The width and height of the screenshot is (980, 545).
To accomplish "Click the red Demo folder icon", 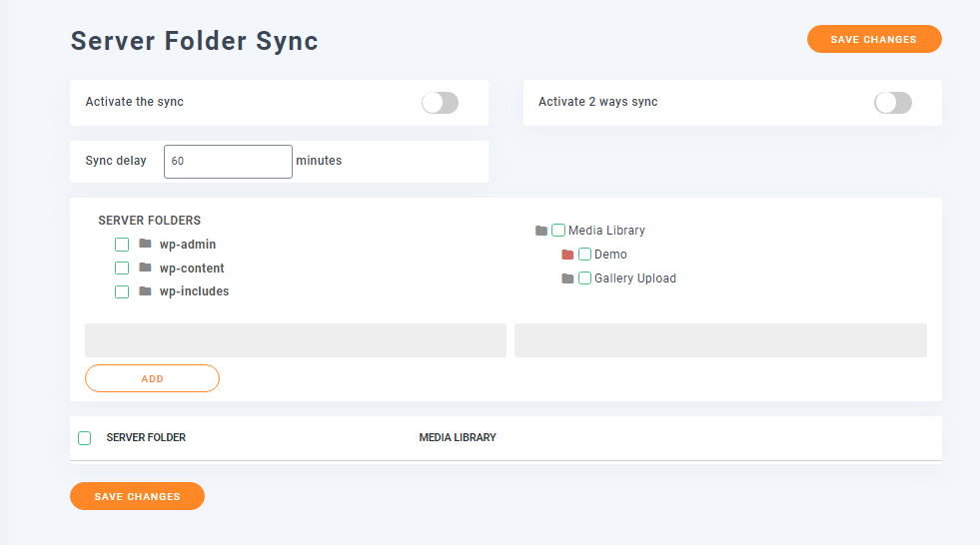I will 567,255.
